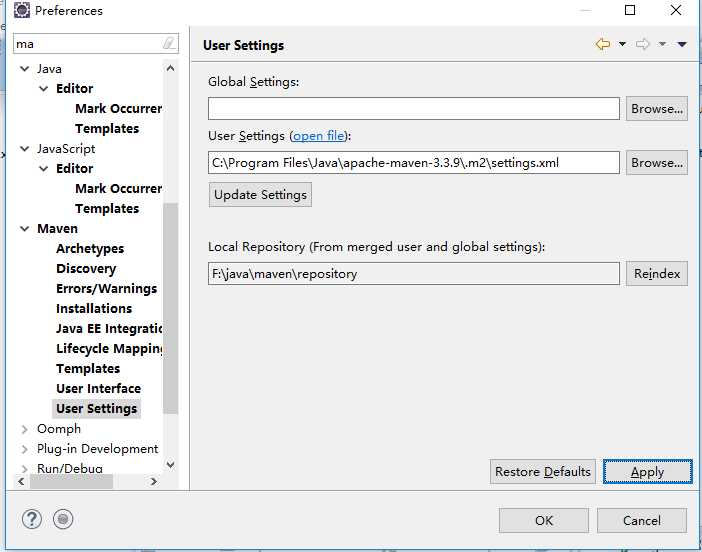Click the Update Settings button
The image size is (702, 552).
pyautogui.click(x=260, y=195)
